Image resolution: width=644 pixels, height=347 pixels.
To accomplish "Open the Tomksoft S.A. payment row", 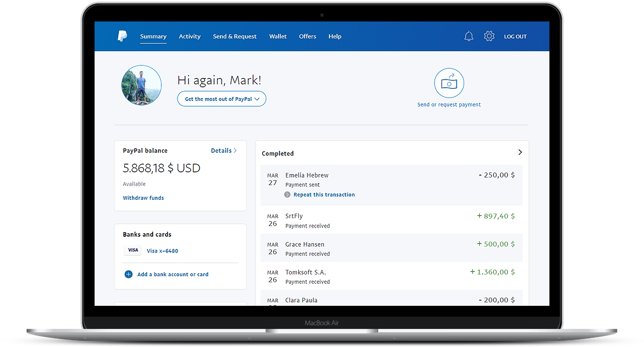I will pos(392,276).
